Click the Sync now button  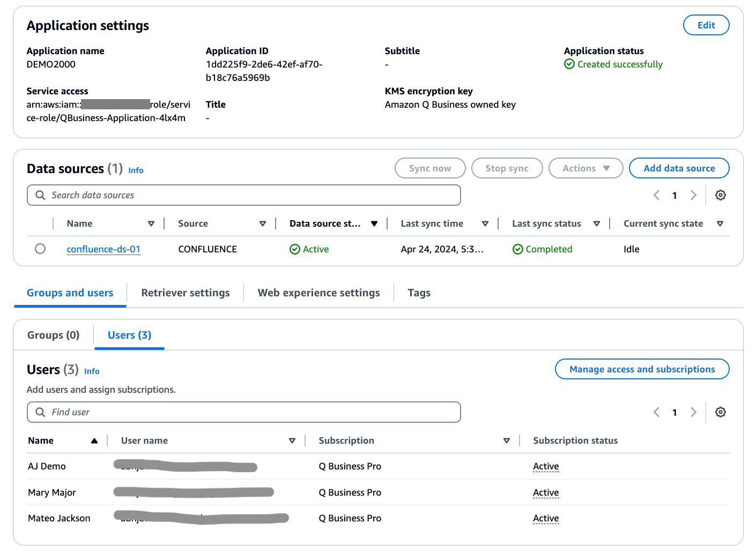[430, 168]
